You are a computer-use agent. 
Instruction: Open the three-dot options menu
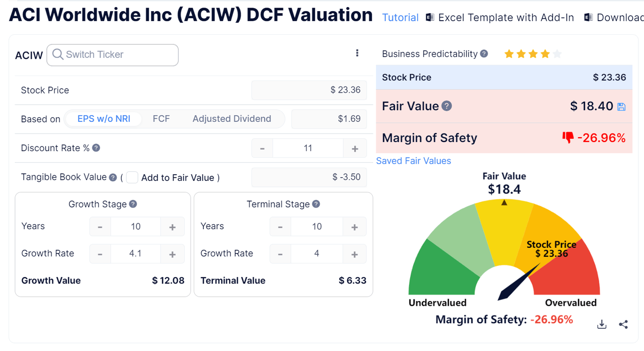coord(357,53)
